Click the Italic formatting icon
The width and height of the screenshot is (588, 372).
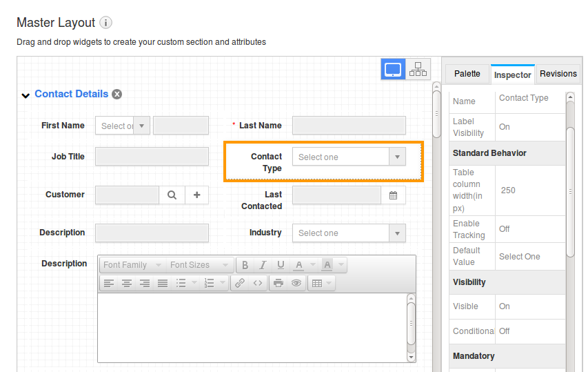263,265
